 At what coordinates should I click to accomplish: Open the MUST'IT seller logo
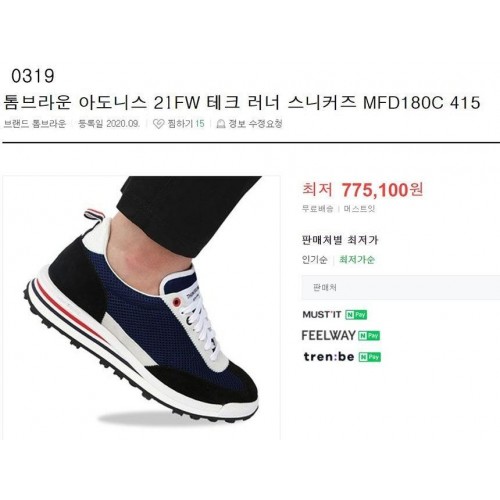(x=322, y=315)
